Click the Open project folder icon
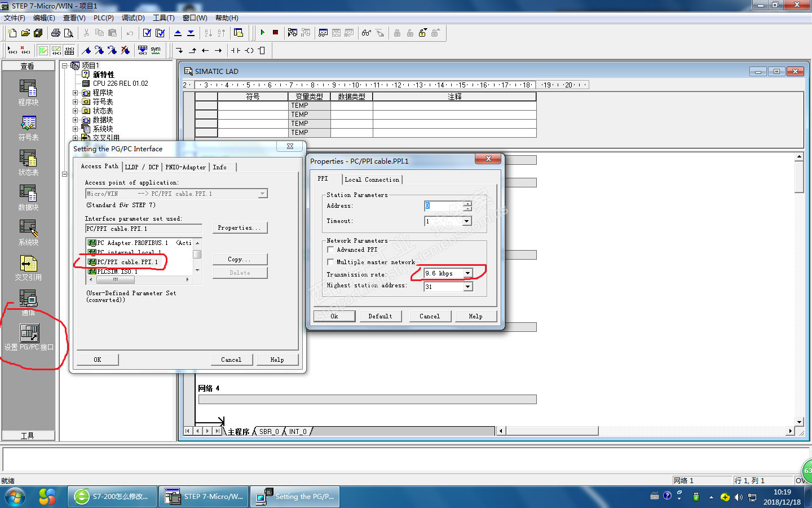812x508 pixels. (x=25, y=33)
